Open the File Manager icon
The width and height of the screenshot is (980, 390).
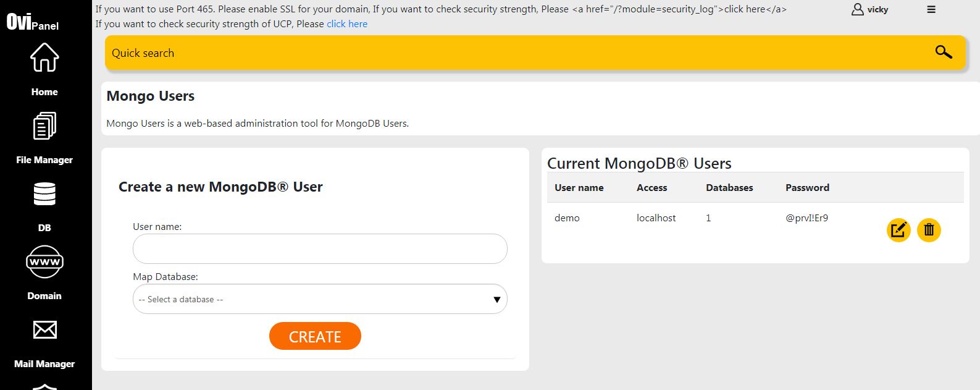(44, 126)
